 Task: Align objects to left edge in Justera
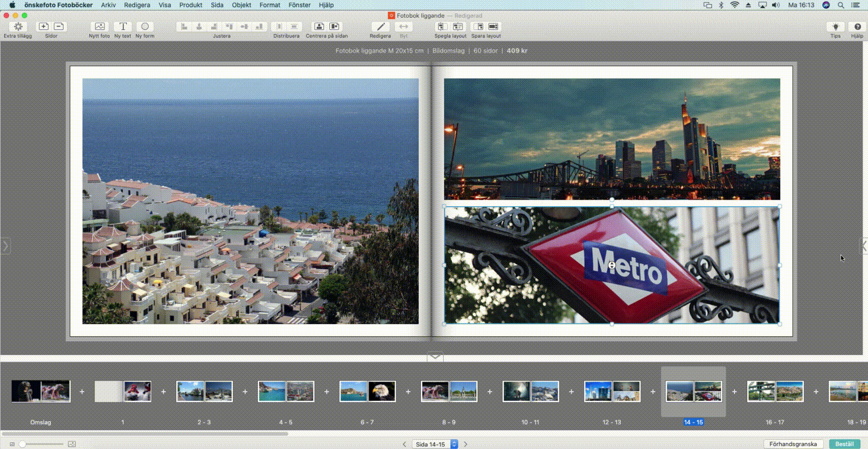(184, 26)
